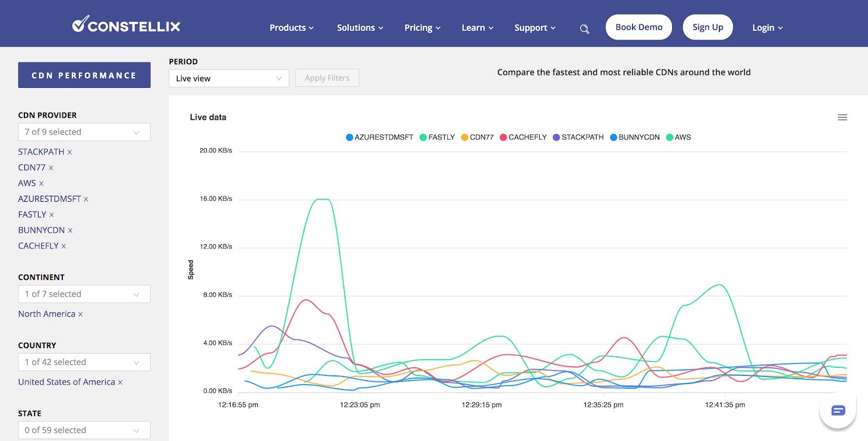868x441 pixels.
Task: Click the 12:23:05 pm axis label
Action: 360,405
